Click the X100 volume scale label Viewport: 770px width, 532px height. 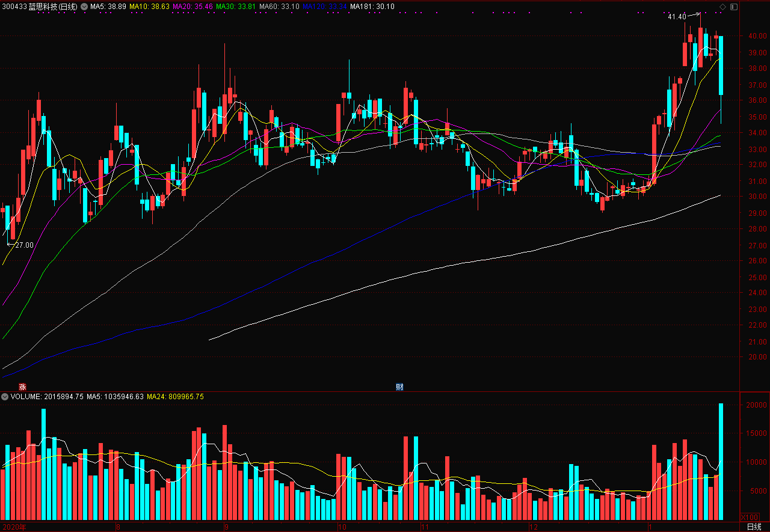point(750,517)
